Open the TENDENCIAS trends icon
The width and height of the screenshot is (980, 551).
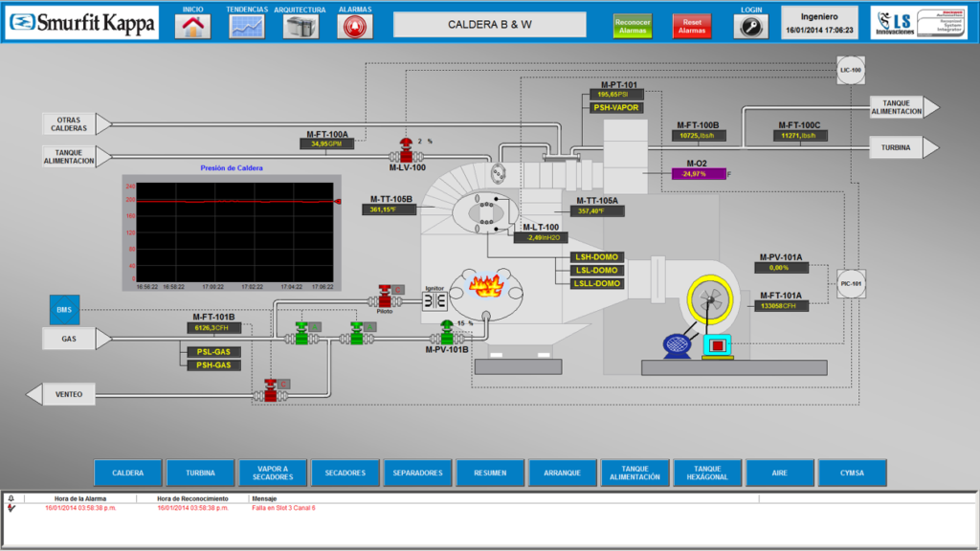(x=246, y=26)
